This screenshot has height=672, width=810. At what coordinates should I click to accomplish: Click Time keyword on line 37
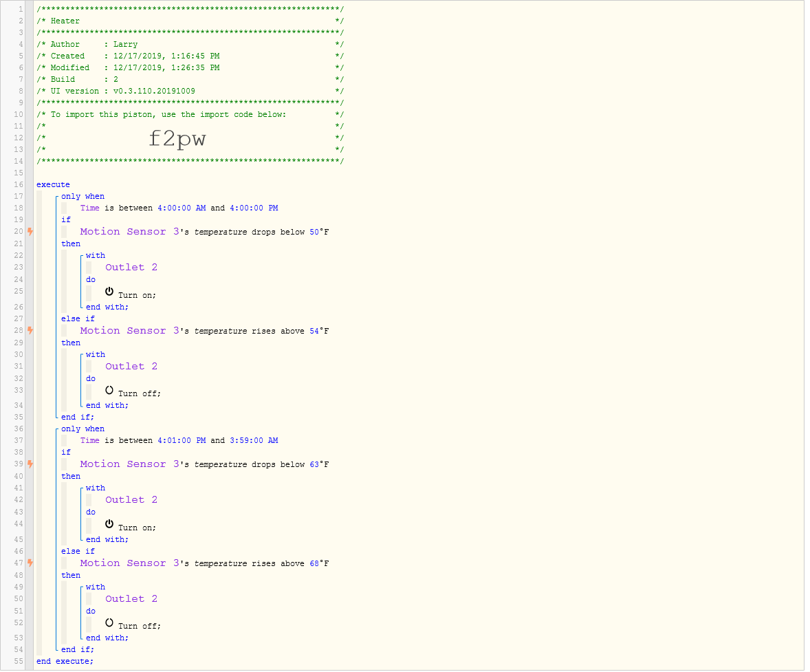(90, 440)
